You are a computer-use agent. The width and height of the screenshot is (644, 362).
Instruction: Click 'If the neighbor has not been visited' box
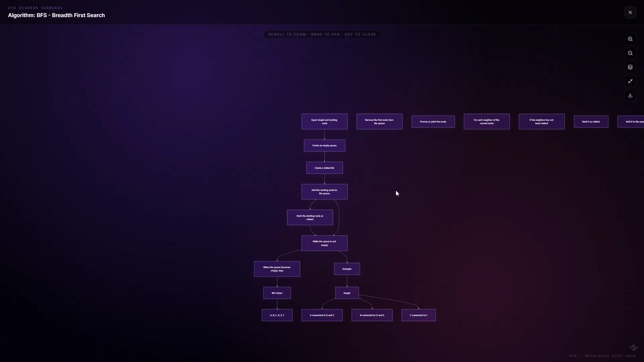click(542, 121)
